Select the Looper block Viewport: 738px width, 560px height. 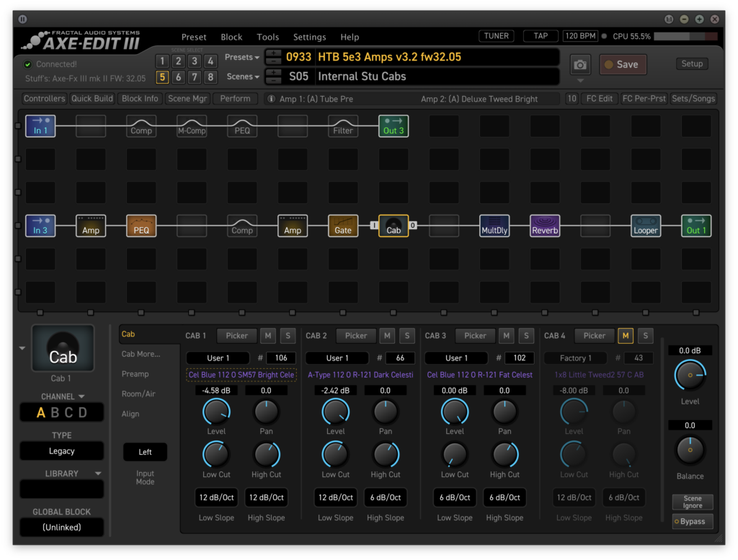(645, 226)
